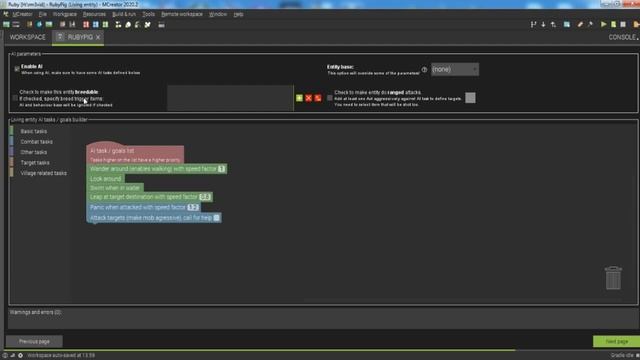Click the green play triangle toolbar icon
This screenshot has height=360, width=640.
(603, 25)
